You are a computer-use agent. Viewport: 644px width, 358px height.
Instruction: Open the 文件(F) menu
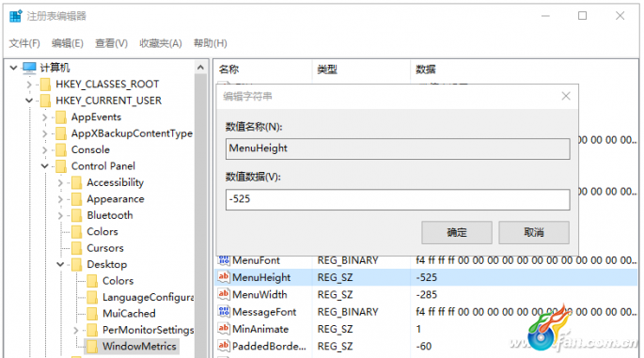24,43
